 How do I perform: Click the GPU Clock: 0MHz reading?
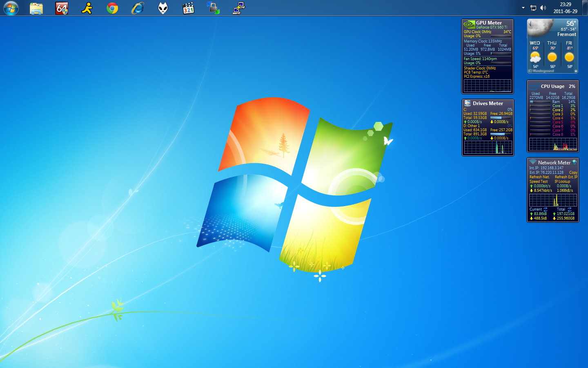coord(477,32)
